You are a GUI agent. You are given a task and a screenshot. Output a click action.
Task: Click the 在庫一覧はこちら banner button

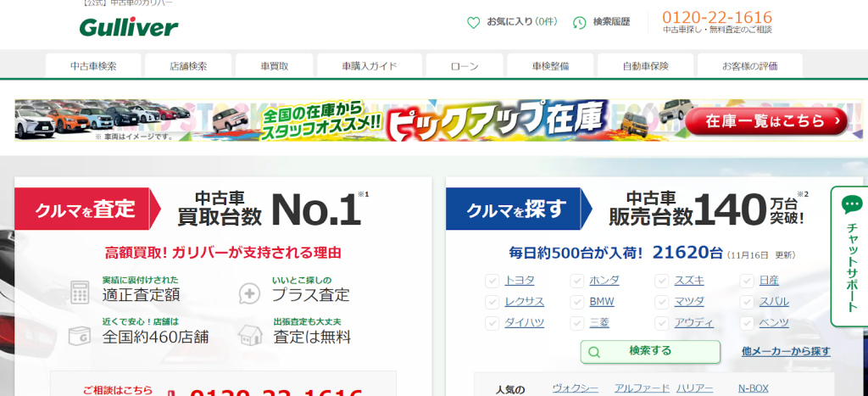coord(766,121)
